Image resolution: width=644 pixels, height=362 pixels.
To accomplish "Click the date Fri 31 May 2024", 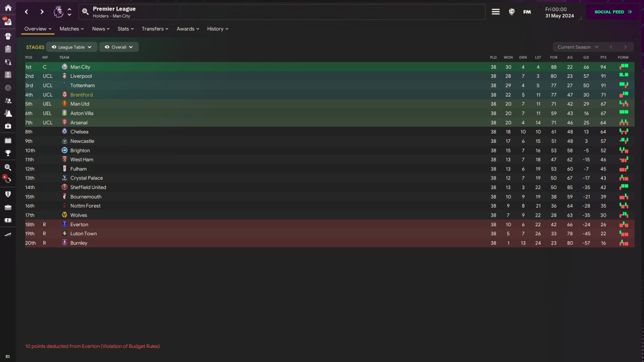I will tap(559, 12).
